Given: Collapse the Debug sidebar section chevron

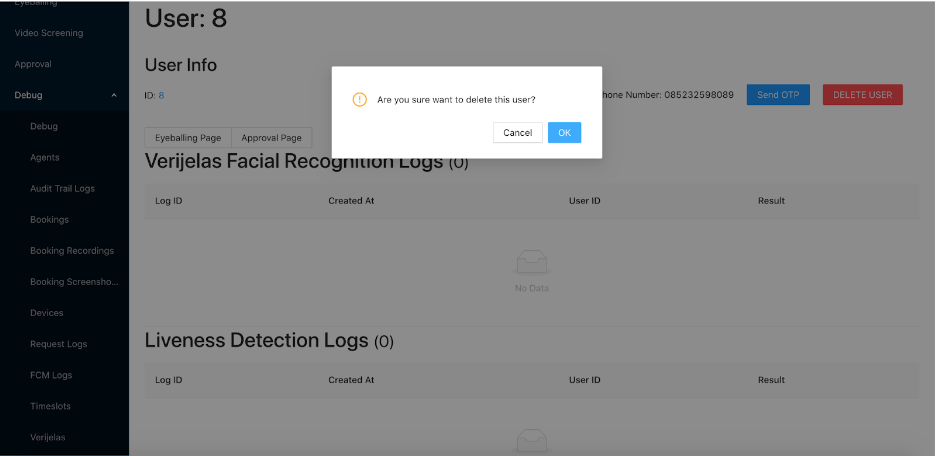Looking at the screenshot, I should 114,95.
